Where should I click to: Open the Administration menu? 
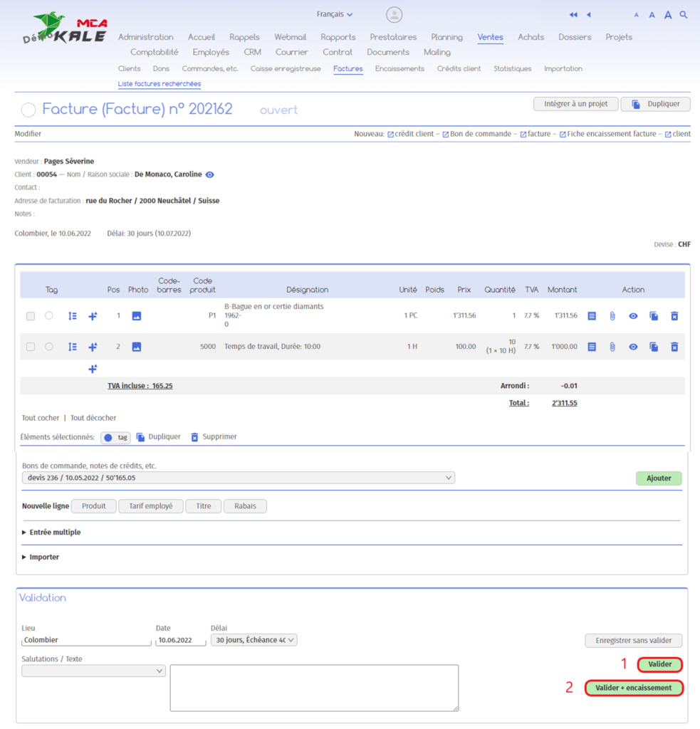tap(145, 37)
